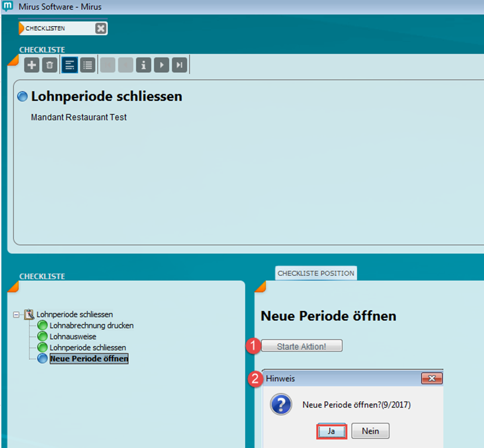484x448 pixels.
Task: Open the CHECKLISTE POSITION tab
Action: (316, 273)
